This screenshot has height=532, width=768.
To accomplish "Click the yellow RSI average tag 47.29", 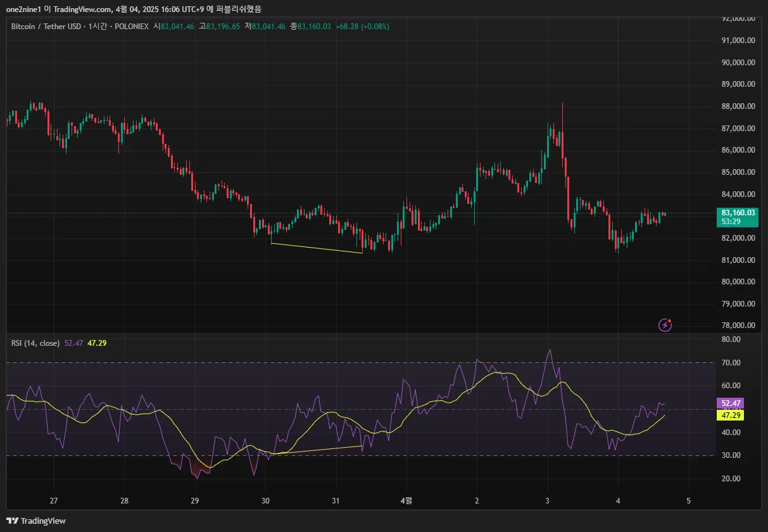I will coord(729,415).
